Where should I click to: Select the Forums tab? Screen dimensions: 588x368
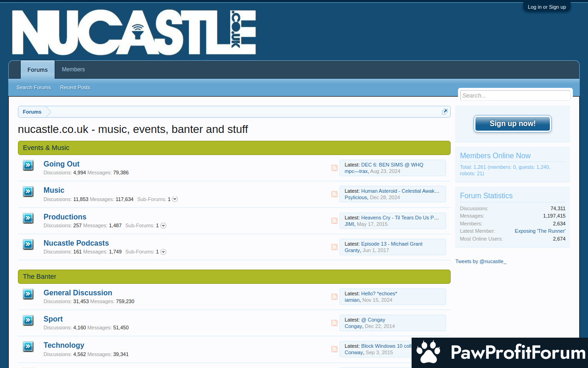pyautogui.click(x=38, y=70)
